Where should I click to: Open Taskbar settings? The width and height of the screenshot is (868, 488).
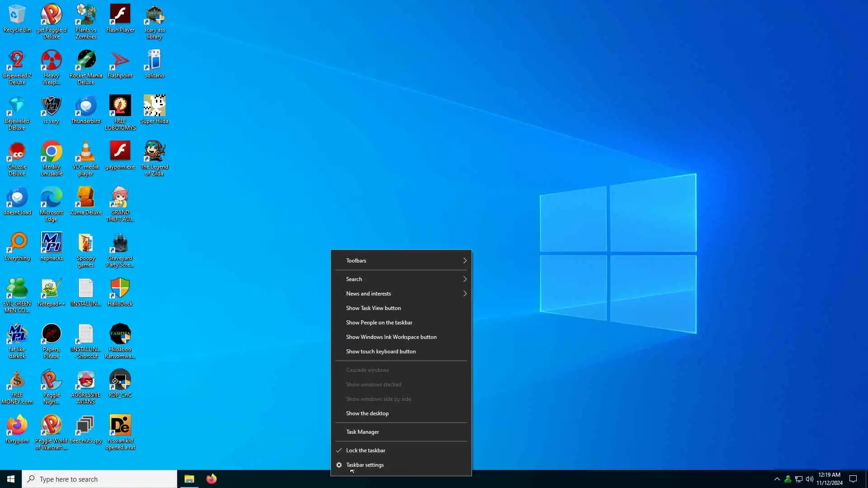pos(364,465)
